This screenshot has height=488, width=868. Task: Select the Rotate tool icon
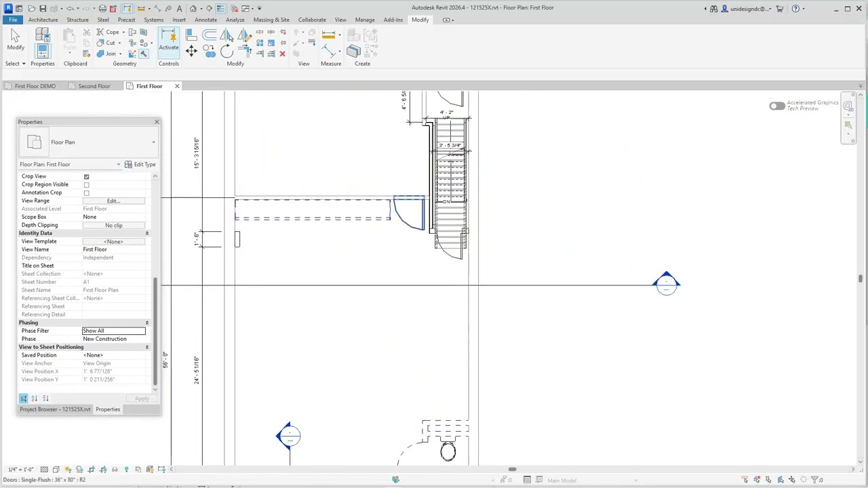click(226, 52)
